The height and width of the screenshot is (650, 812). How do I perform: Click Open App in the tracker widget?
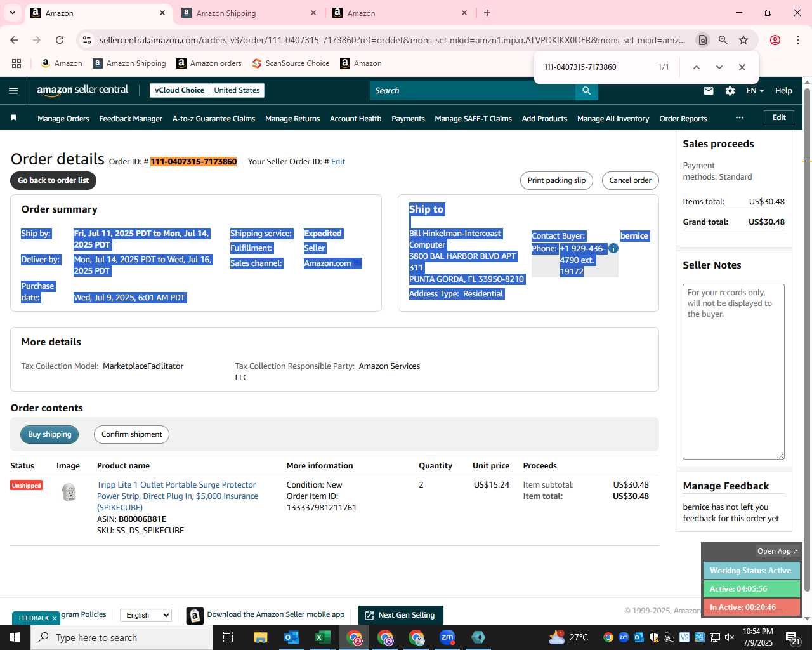point(777,551)
